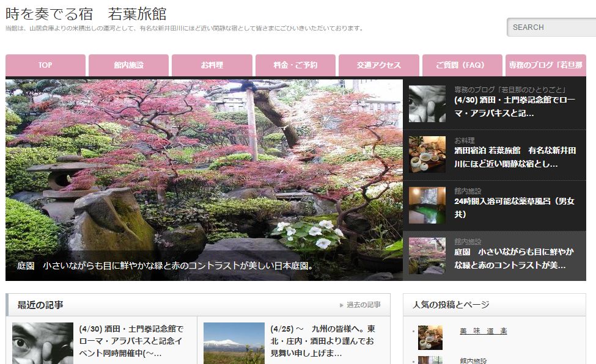596x364 pixels.
Task: Open the 専務のブログ navigation tab
Action: (546, 65)
